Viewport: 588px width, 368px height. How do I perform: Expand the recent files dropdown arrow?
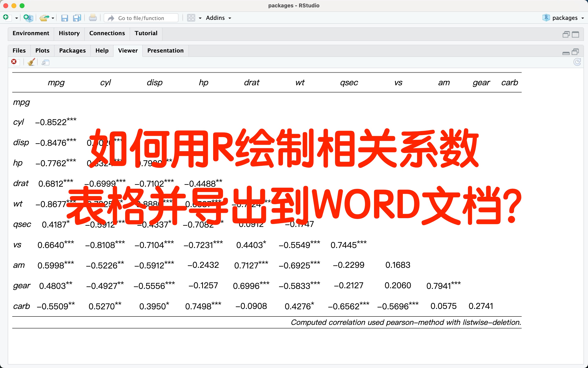pyautogui.click(x=53, y=18)
